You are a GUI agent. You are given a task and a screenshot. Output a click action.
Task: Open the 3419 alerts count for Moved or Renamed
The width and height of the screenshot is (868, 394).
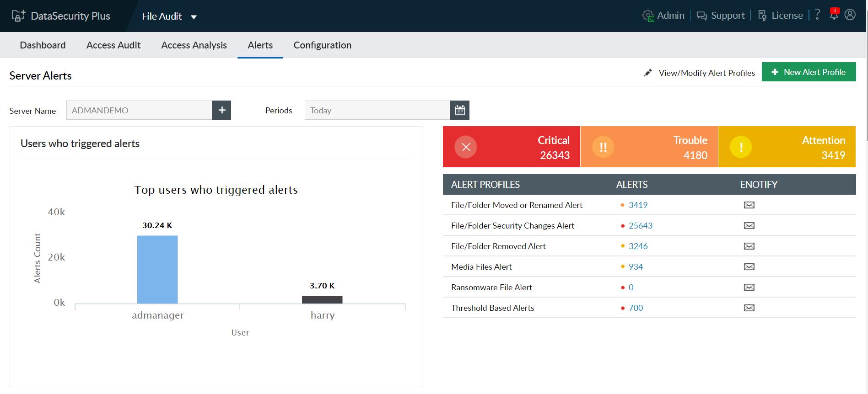click(x=638, y=205)
